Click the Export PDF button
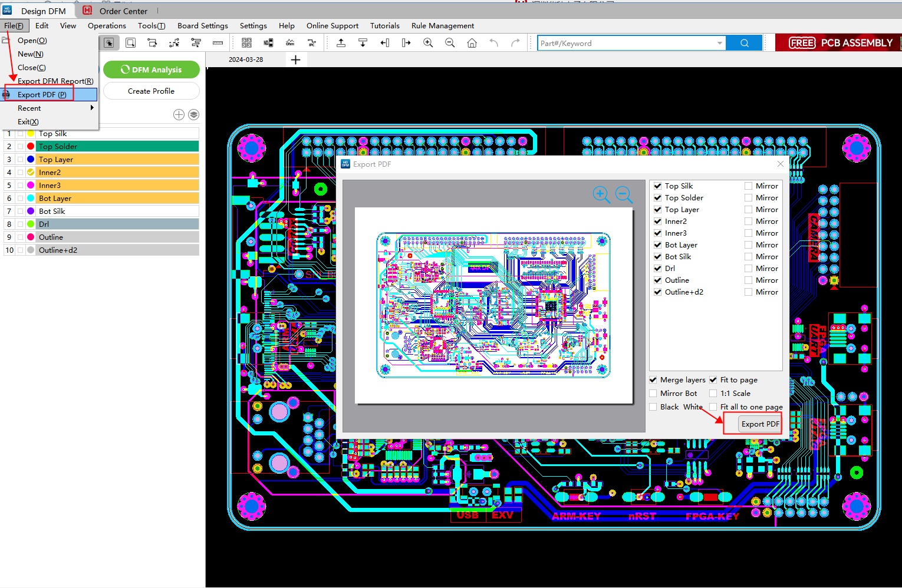Screen dimensions: 902x588 click(760, 424)
